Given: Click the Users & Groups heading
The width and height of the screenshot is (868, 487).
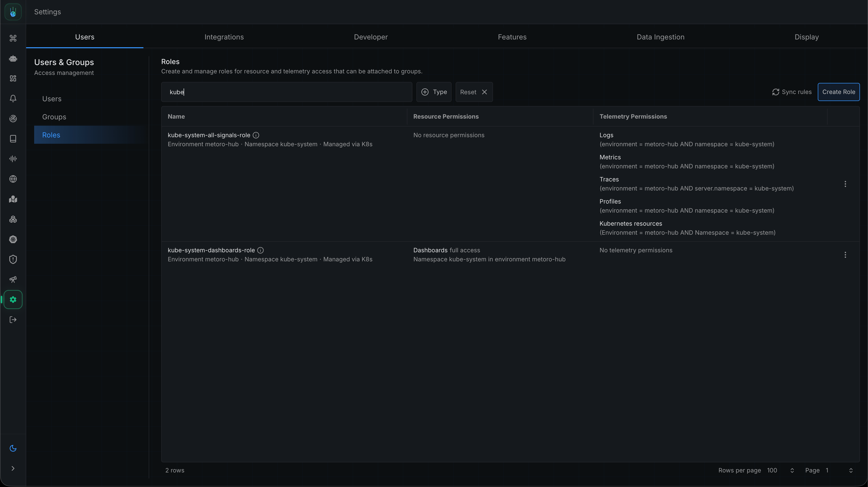Looking at the screenshot, I should pos(64,62).
